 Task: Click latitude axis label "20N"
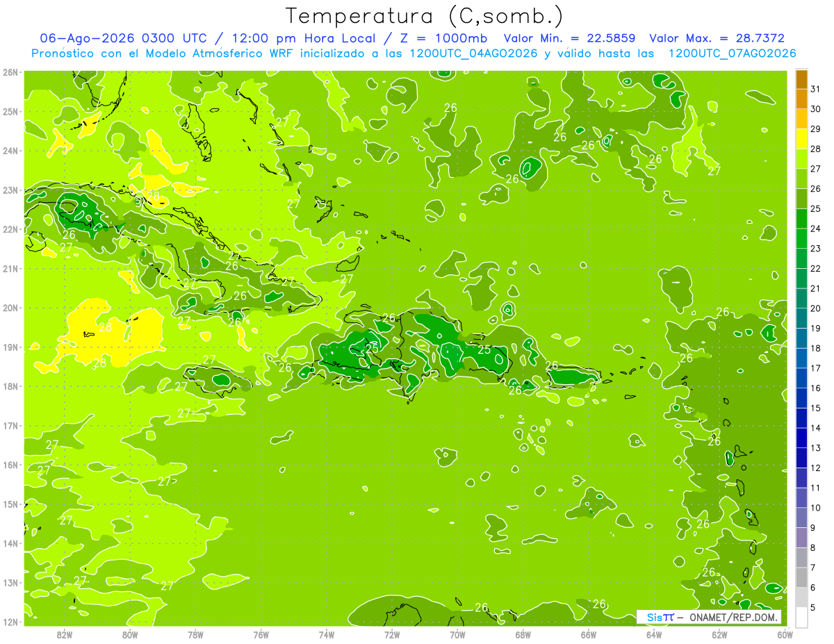click(x=11, y=308)
